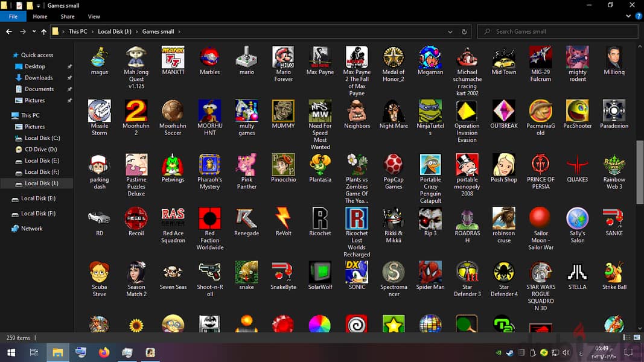Select the portable monopoly 2008 icon
Image resolution: width=644 pixels, height=362 pixels.
point(467,165)
